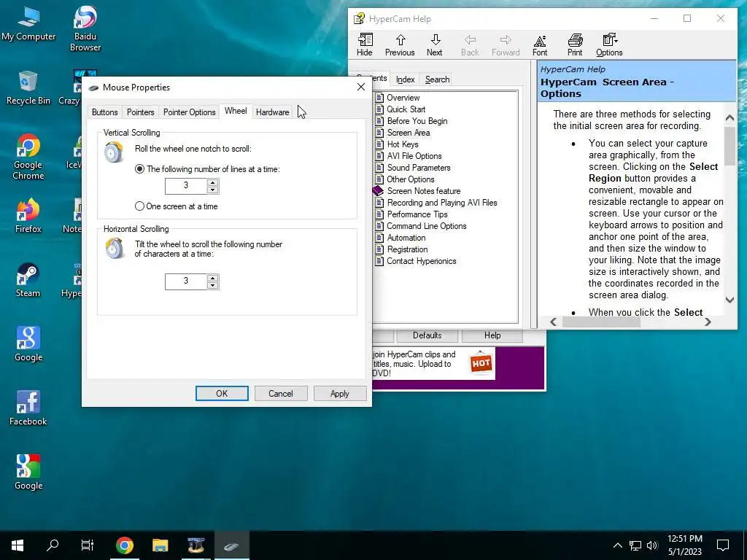The height and width of the screenshot is (560, 747).
Task: Click the vertical scrolling lines number field
Action: point(186,186)
